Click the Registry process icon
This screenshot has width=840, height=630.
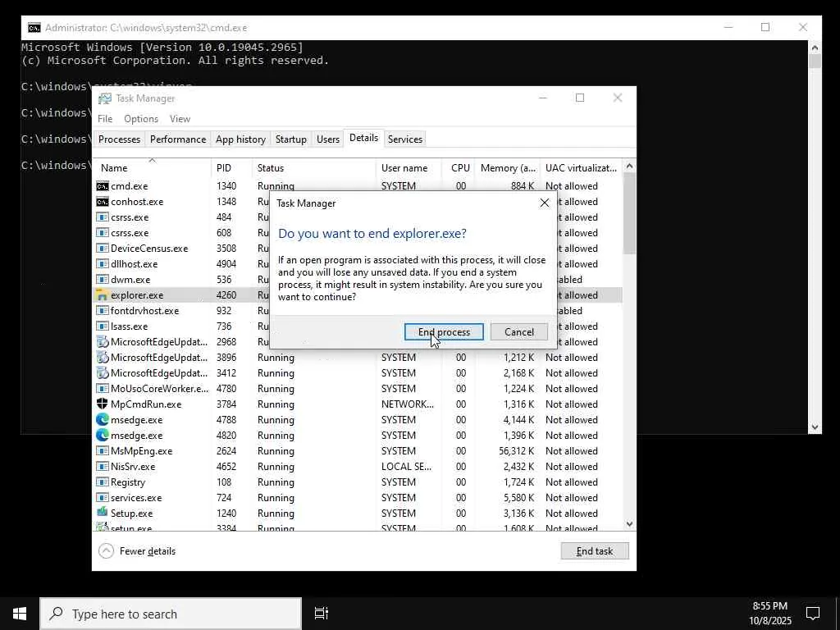point(103,482)
